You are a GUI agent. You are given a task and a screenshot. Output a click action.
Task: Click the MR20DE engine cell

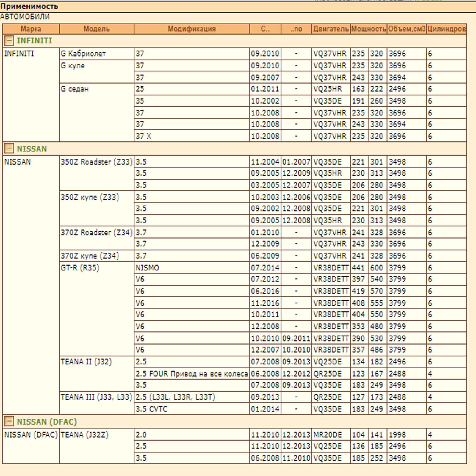point(328,435)
